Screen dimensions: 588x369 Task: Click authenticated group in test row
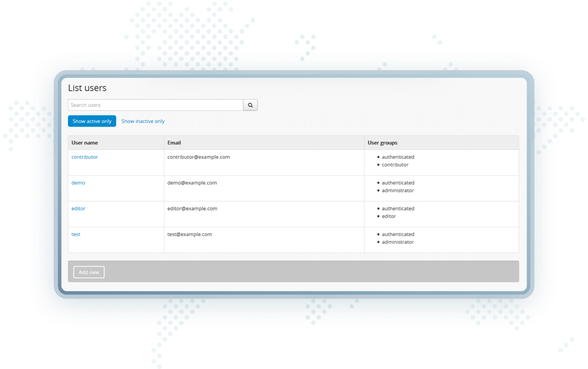(x=398, y=234)
